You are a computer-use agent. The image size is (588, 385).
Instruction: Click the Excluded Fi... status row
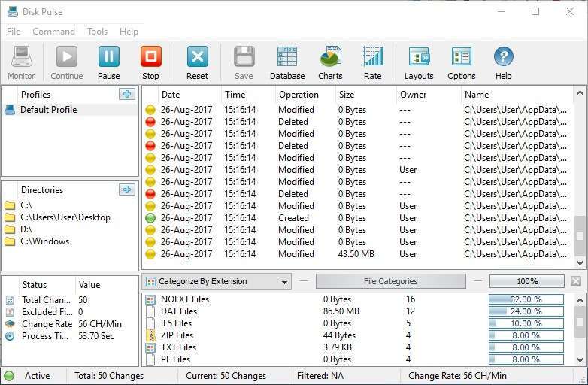(x=70, y=312)
